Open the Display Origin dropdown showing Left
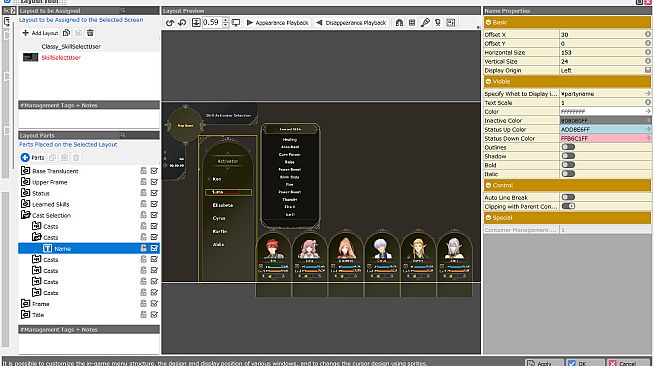Image resolution: width=654 pixels, height=366 pixels. (x=647, y=70)
